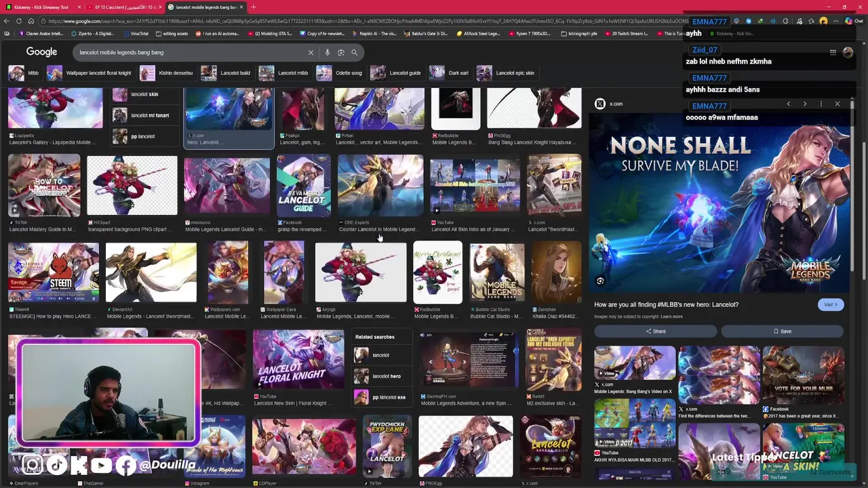The image size is (868, 488).
Task: Switch to Kickaway - Kick Giveaway Tool tab
Action: point(42,7)
